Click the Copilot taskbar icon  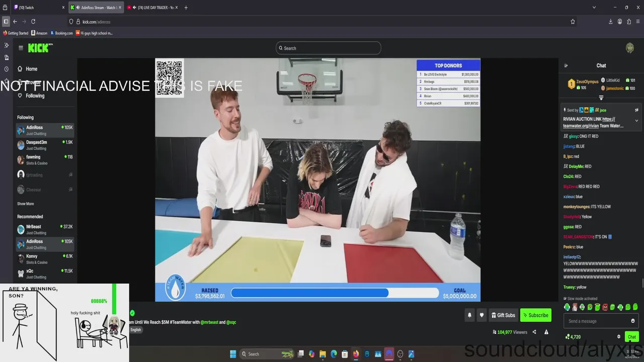tap(311, 354)
